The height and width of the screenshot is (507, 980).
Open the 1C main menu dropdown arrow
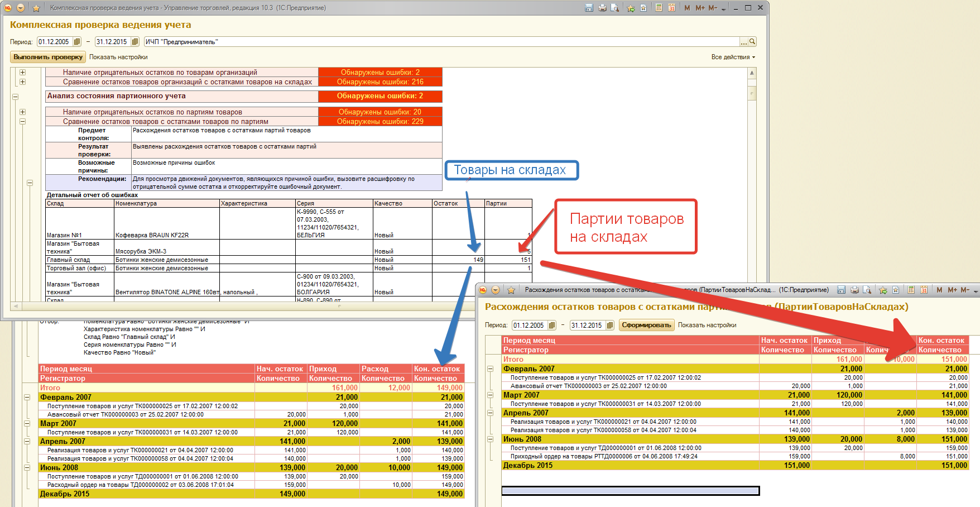21,8
